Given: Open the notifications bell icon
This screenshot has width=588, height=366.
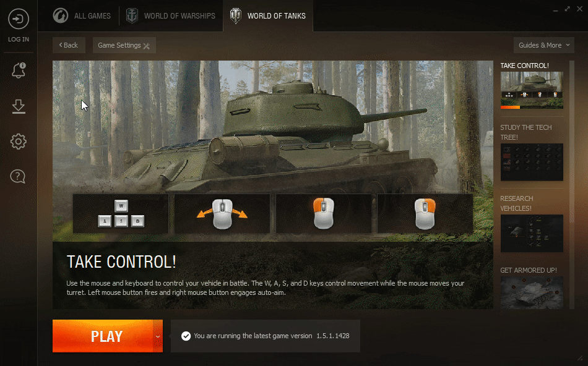Looking at the screenshot, I should pos(19,70).
